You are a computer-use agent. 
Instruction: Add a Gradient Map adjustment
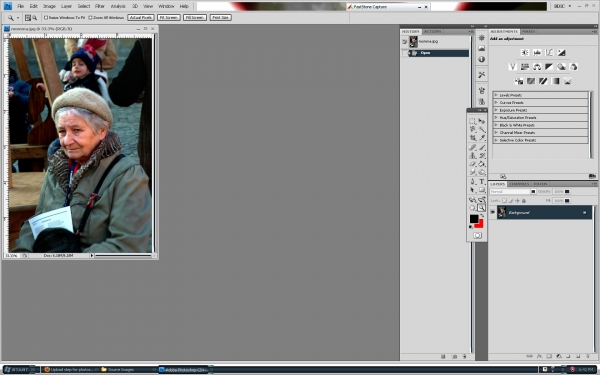pyautogui.click(x=555, y=81)
